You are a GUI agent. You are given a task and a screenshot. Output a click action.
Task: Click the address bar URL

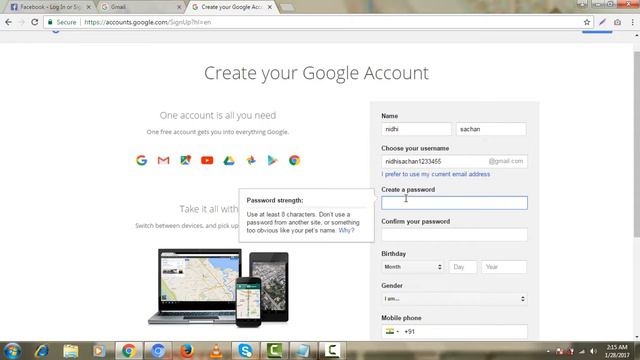pyautogui.click(x=148, y=22)
